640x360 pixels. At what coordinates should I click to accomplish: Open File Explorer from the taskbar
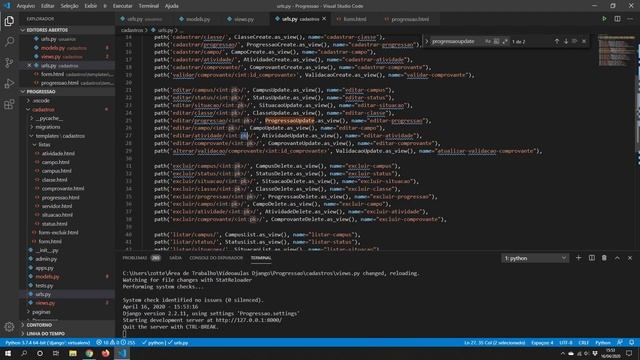73,353
